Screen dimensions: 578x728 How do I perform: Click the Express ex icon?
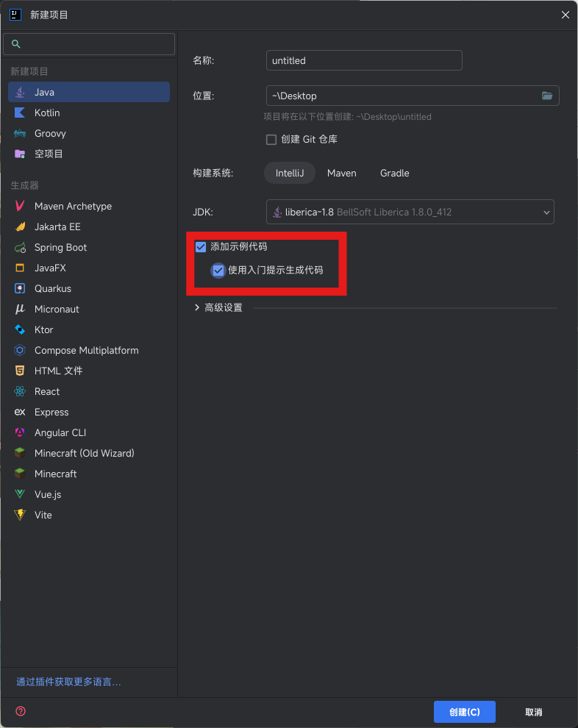click(x=20, y=412)
